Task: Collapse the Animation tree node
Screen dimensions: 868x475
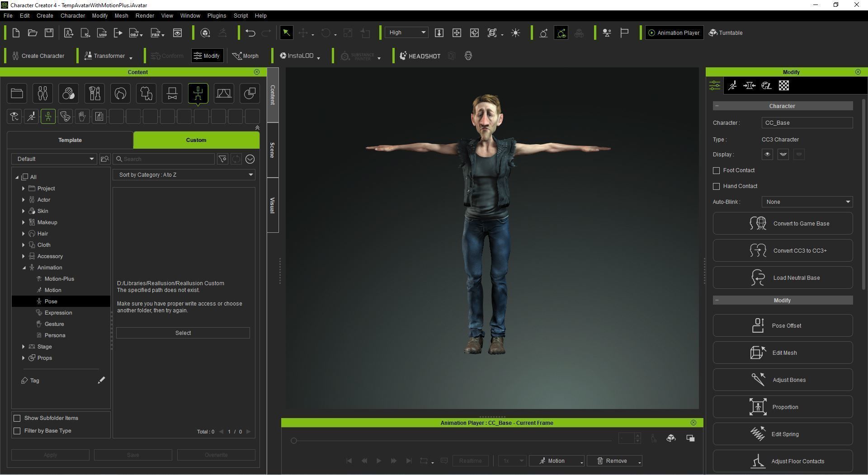Action: [x=24, y=268]
